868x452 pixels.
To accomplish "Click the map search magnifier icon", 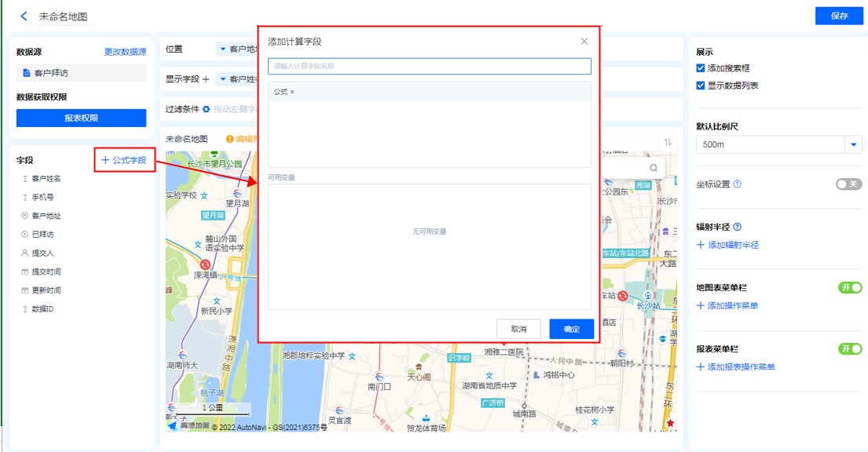I will 654,167.
